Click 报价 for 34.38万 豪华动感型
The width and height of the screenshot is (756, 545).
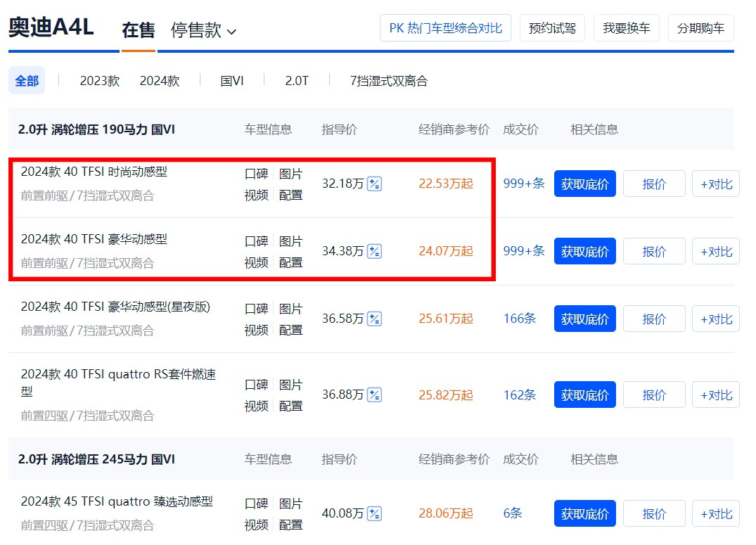tap(654, 251)
